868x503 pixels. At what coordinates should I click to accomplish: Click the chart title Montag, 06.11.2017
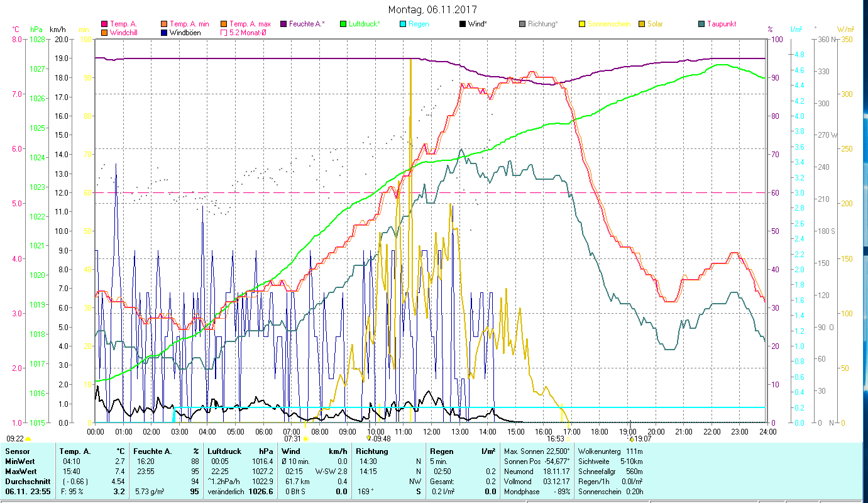click(x=432, y=9)
